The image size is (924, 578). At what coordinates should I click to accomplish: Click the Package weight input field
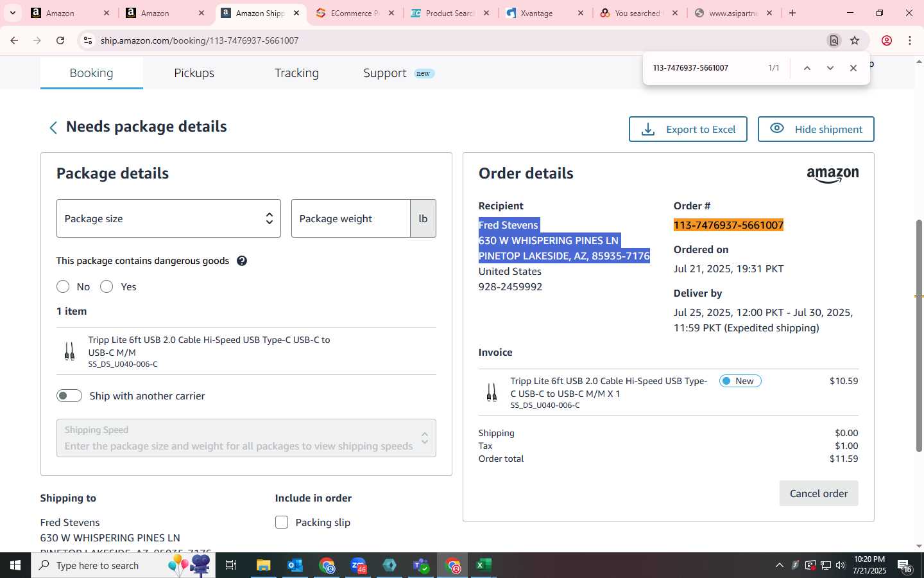click(351, 218)
